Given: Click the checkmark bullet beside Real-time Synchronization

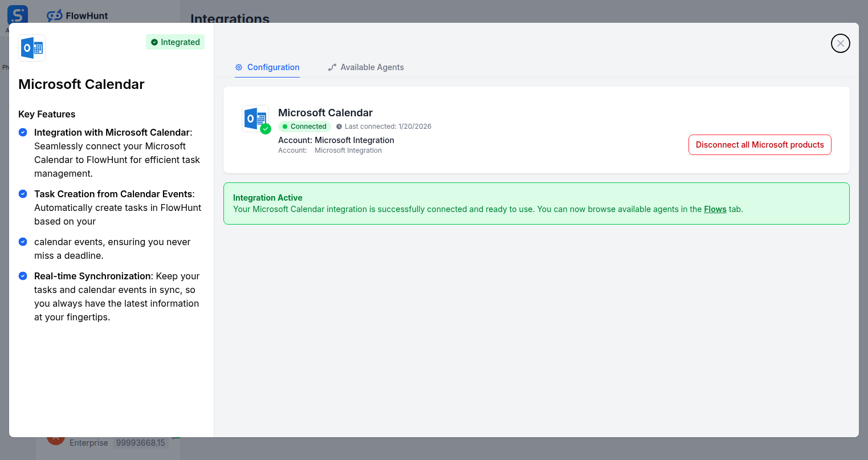Looking at the screenshot, I should (x=23, y=275).
